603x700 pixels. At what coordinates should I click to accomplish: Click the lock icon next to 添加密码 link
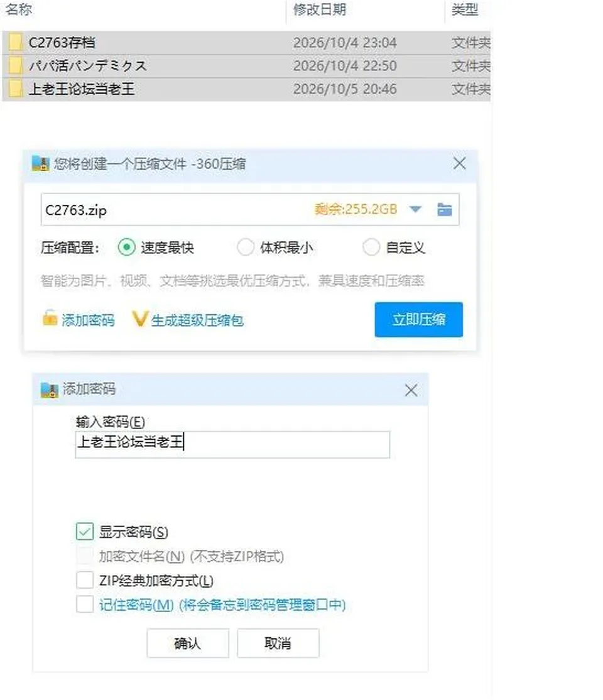point(50,319)
